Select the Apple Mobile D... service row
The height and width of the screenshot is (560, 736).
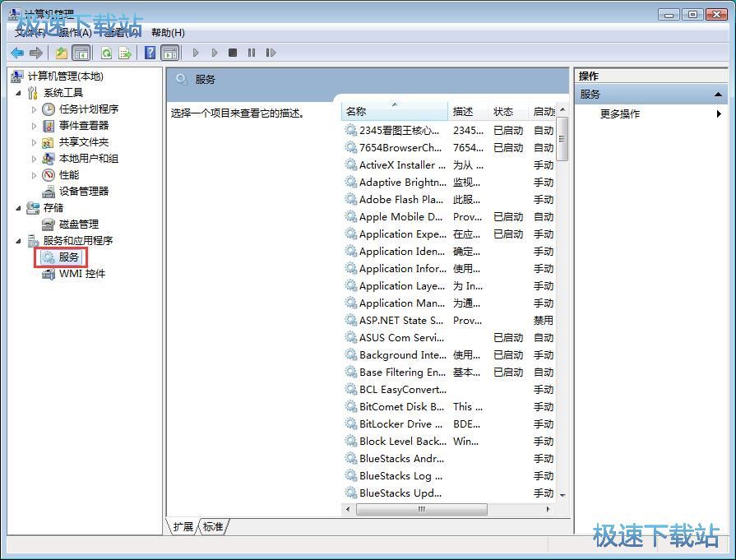[449, 217]
